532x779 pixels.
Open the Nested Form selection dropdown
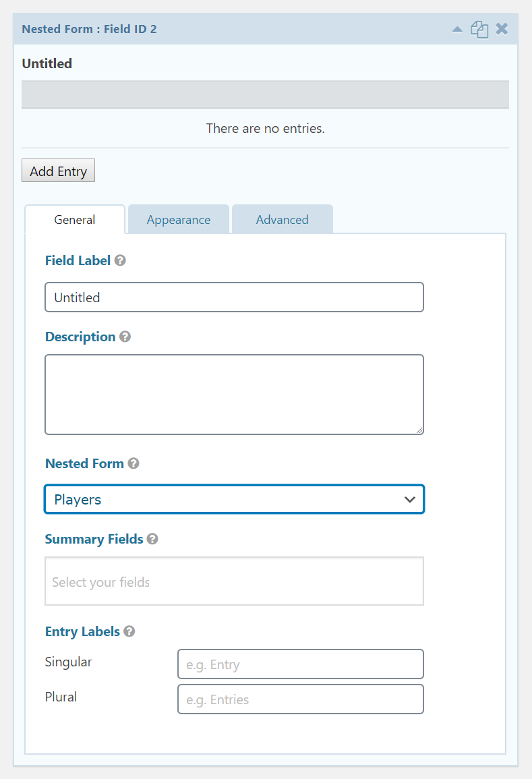pos(234,499)
